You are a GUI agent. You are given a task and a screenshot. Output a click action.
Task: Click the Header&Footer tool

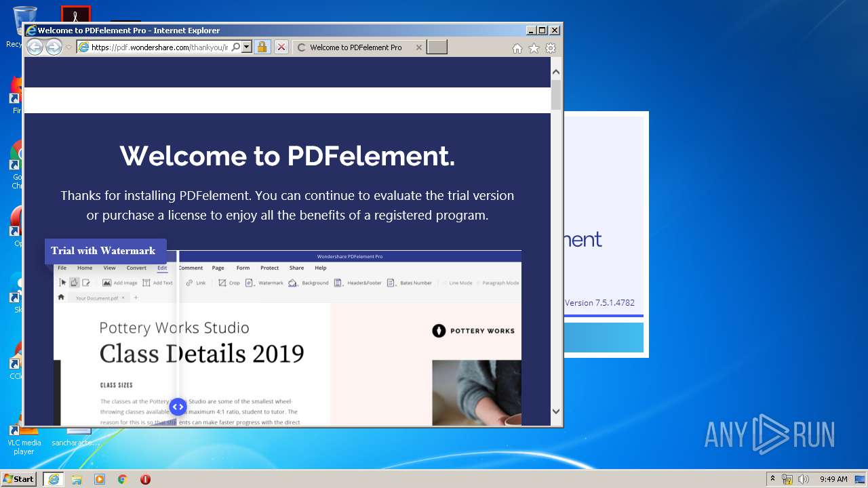point(357,283)
